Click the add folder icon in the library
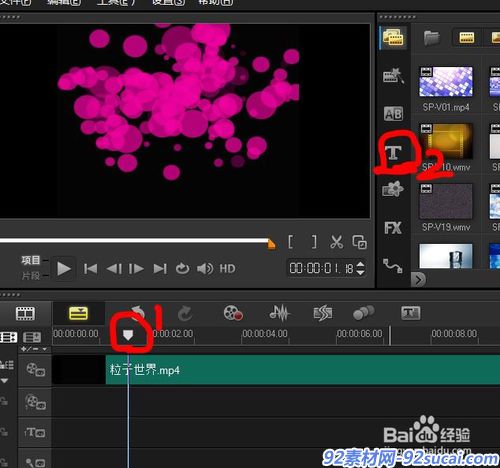500x468 pixels. click(432, 38)
